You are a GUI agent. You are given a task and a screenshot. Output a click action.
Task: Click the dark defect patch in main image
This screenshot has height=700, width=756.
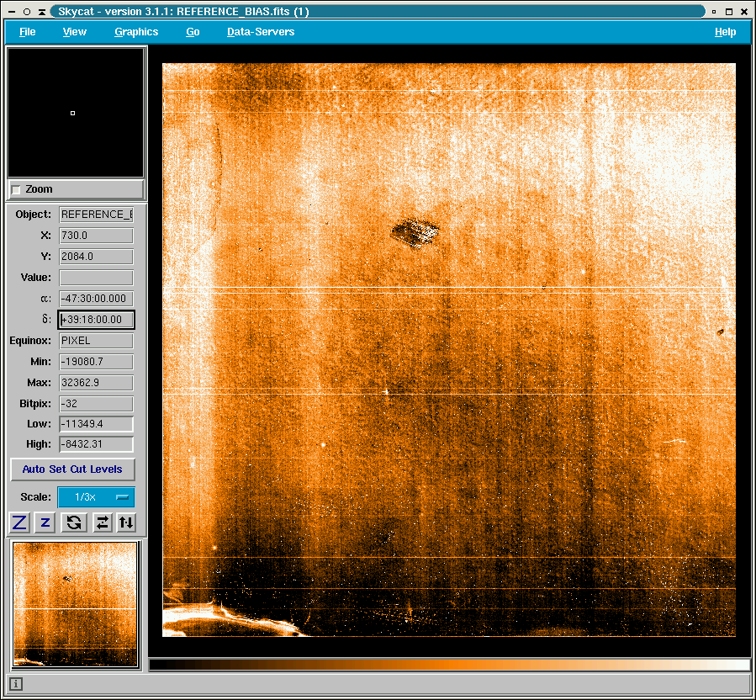(x=415, y=232)
